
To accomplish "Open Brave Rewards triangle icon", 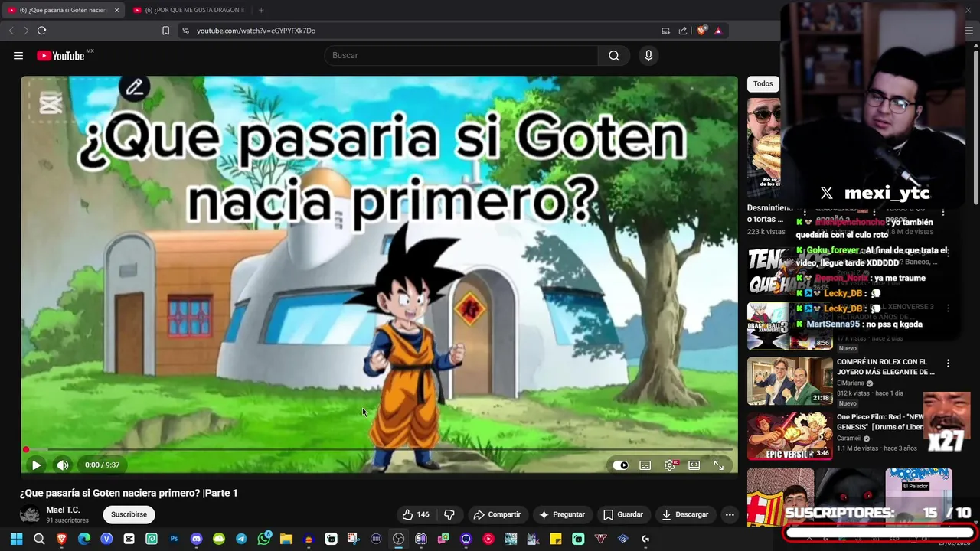I will (x=718, y=31).
